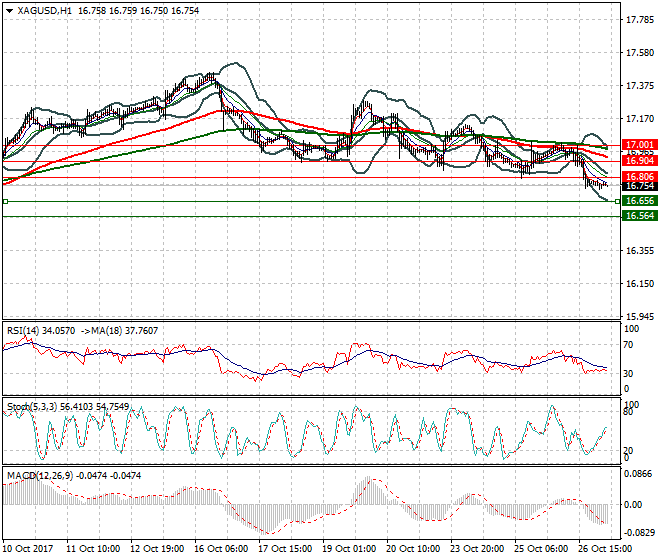The width and height of the screenshot is (660, 560).
Task: Grab the right handle of the 16.656 line
Action: [x=617, y=202]
